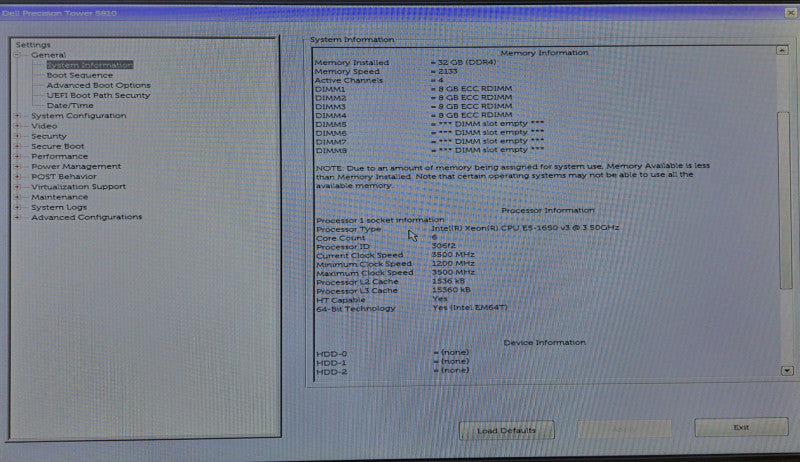800x462 pixels.
Task: Select System Information in the tree
Action: [x=90, y=65]
